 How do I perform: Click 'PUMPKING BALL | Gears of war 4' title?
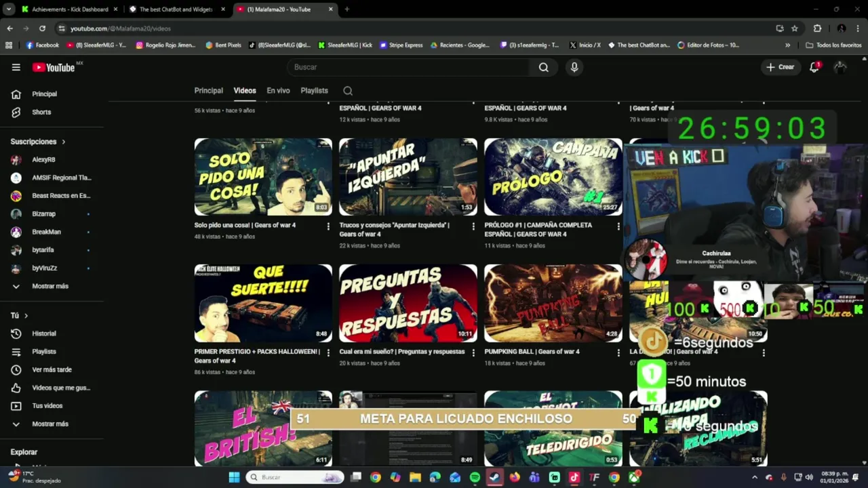point(532,352)
